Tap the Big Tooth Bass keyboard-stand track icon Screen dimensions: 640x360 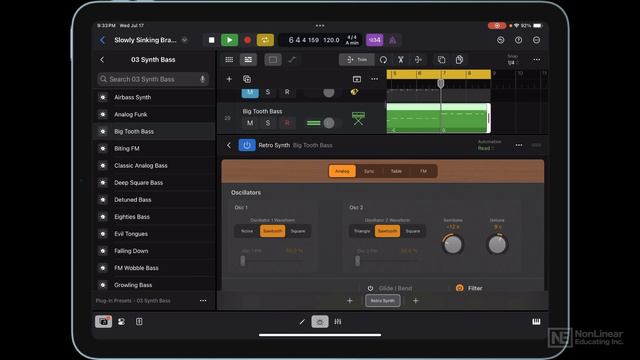(358, 118)
